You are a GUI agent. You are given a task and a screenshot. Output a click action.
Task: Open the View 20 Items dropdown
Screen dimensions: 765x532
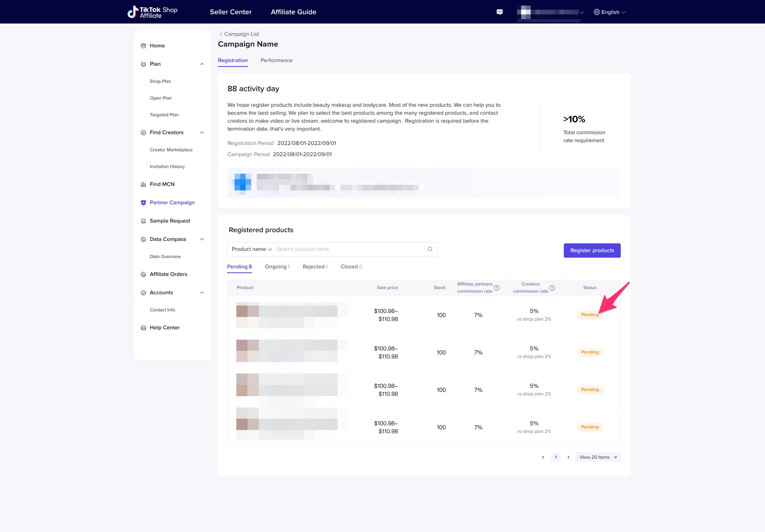click(598, 457)
